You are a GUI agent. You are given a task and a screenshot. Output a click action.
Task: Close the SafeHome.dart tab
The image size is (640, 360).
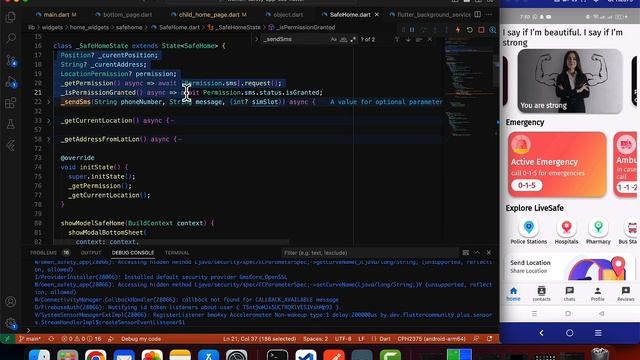377,14
